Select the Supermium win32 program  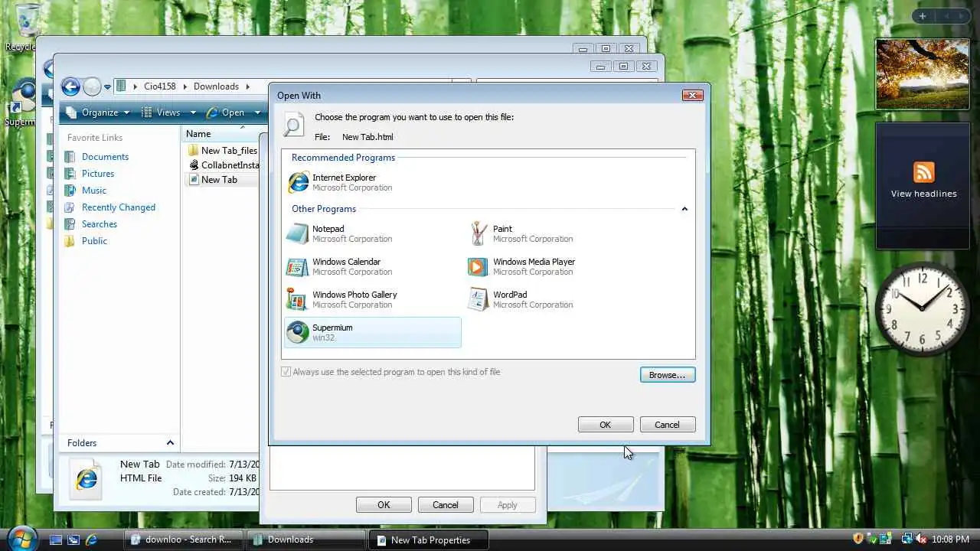pyautogui.click(x=372, y=332)
